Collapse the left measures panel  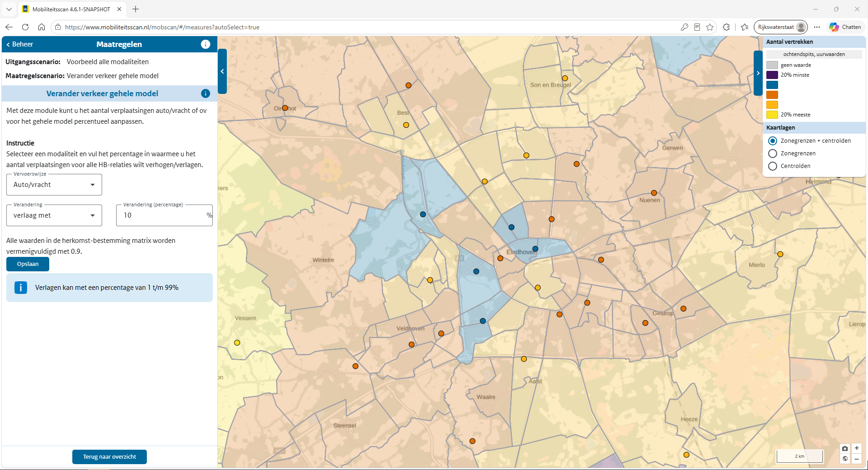[222, 71]
